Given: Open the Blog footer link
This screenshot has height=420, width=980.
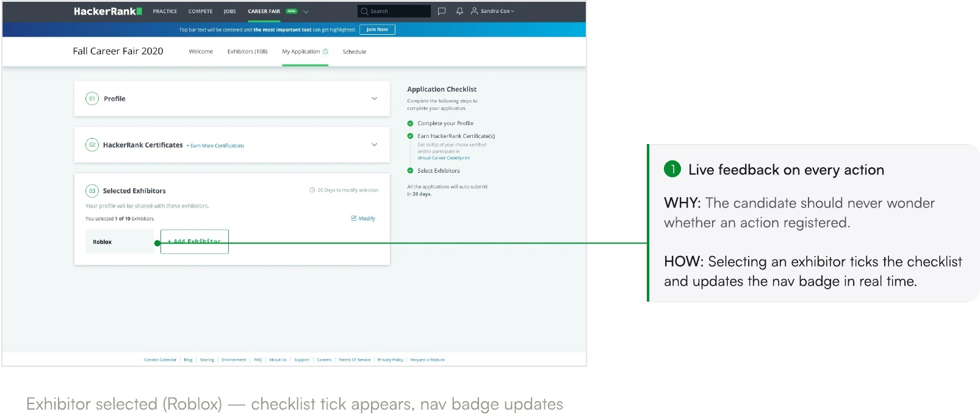Looking at the screenshot, I should pos(188,360).
